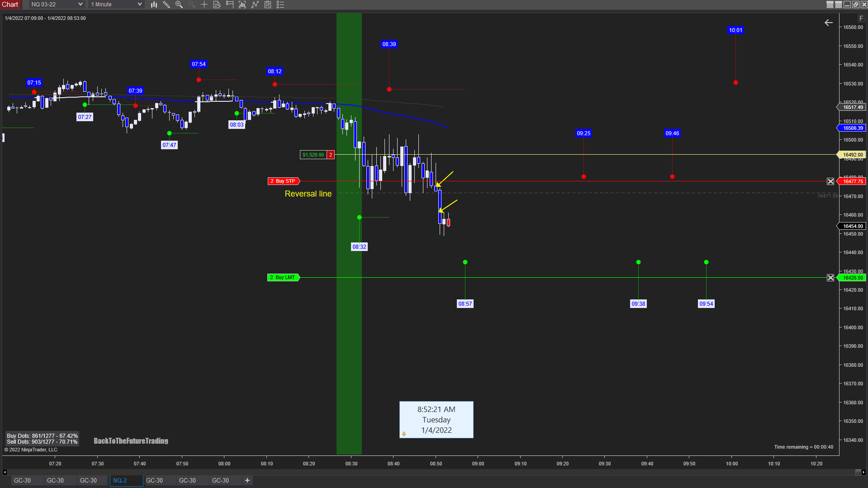Click the 07:27 time label
The width and height of the screenshot is (868, 488).
tap(85, 117)
